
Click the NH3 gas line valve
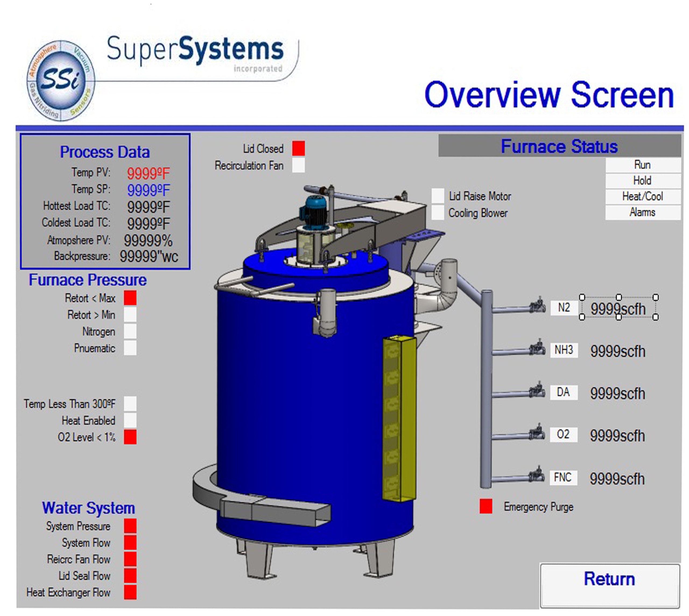click(x=537, y=348)
